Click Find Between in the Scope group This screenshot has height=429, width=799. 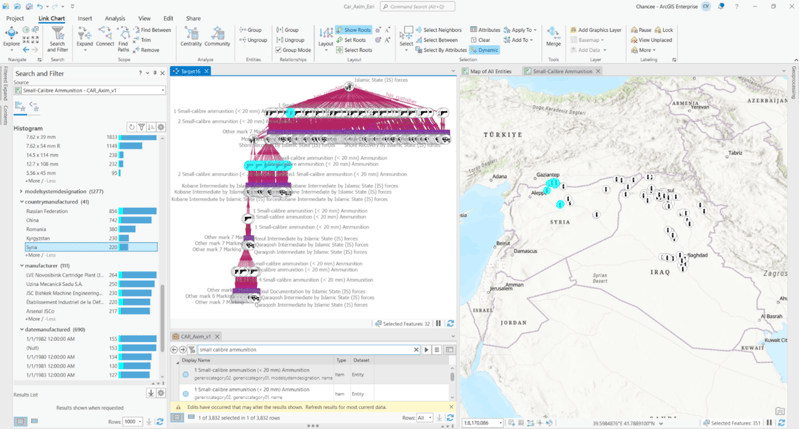point(152,30)
